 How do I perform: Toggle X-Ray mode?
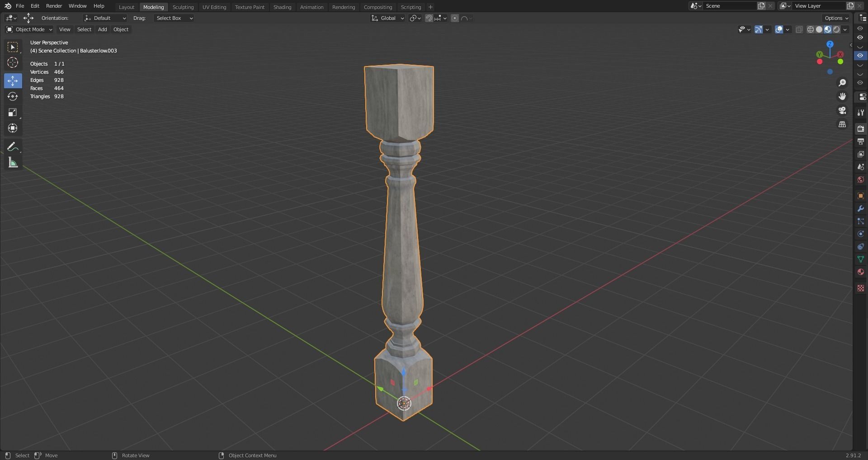pos(799,29)
